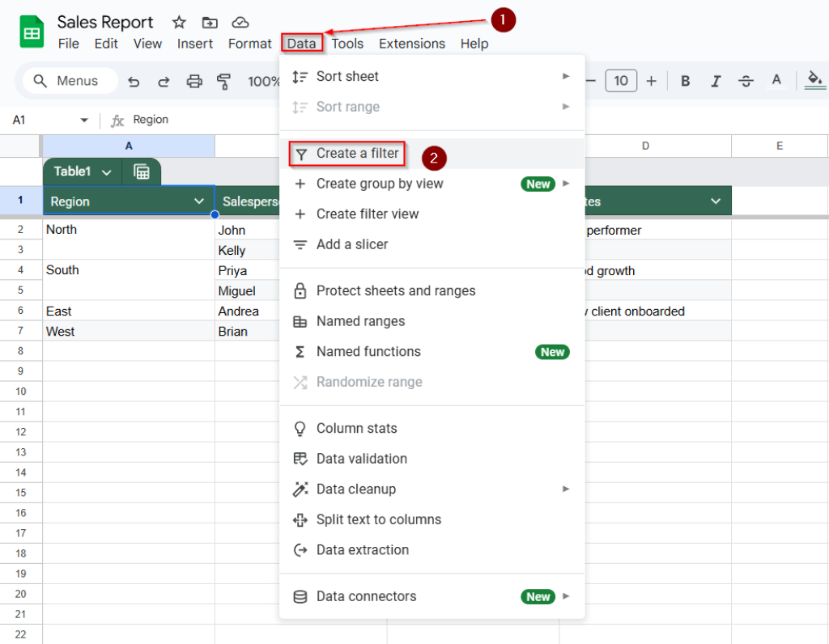Check the cloud save status icon
The height and width of the screenshot is (644, 829).
[241, 22]
